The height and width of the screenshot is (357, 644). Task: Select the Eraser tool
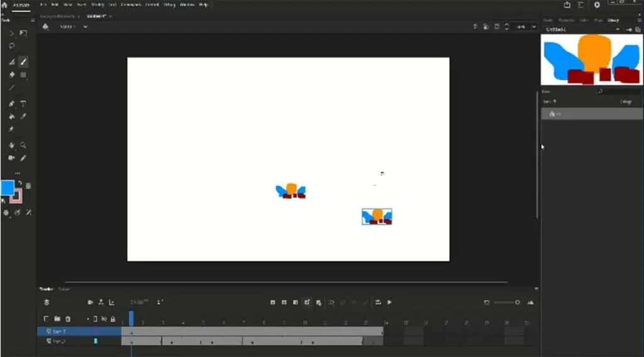click(11, 75)
